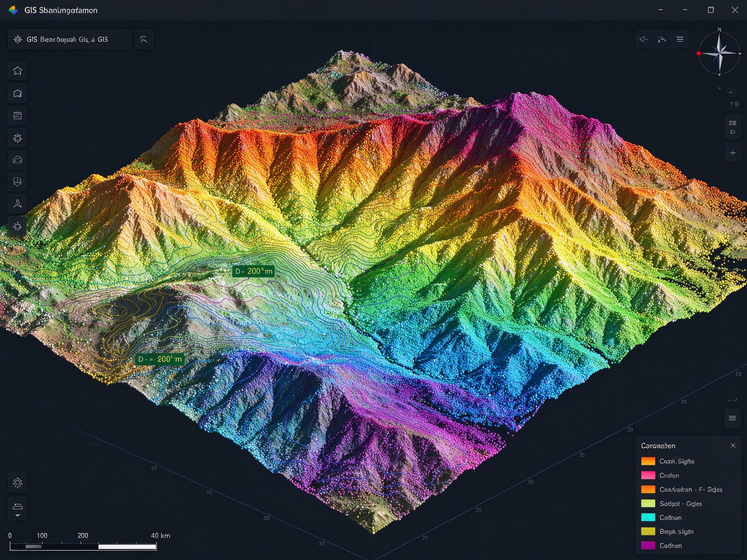747x560 pixels.
Task: Click the app logo in title bar
Action: (13, 10)
